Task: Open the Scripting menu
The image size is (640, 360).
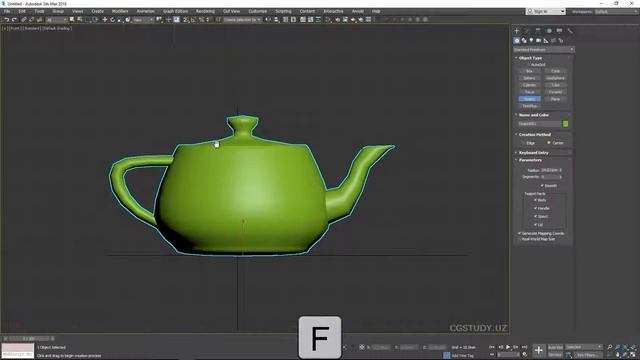Action: pos(283,11)
